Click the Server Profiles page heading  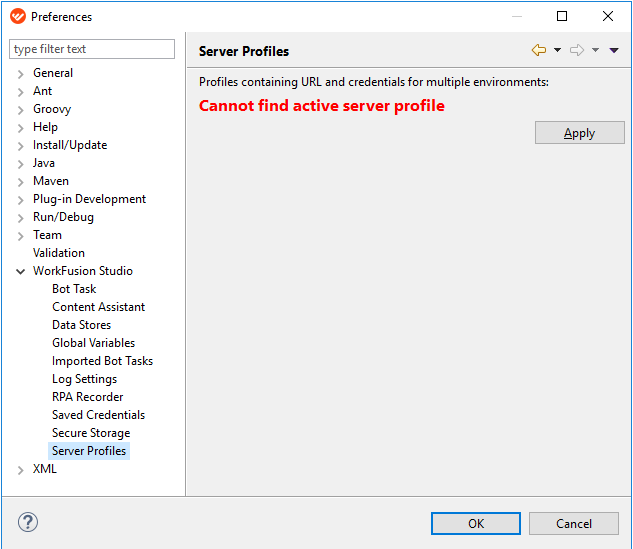tap(244, 51)
